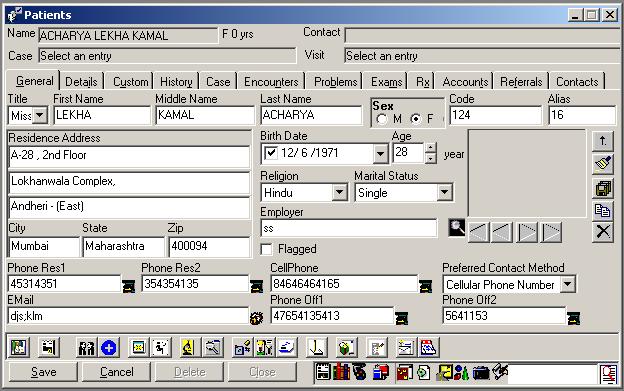Click the First Name field containing LEKHA

pos(102,115)
